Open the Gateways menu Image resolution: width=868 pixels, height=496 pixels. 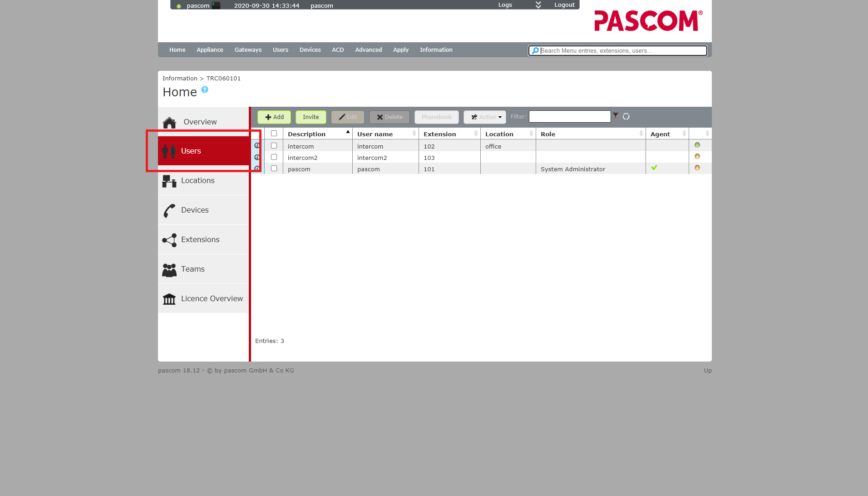248,50
